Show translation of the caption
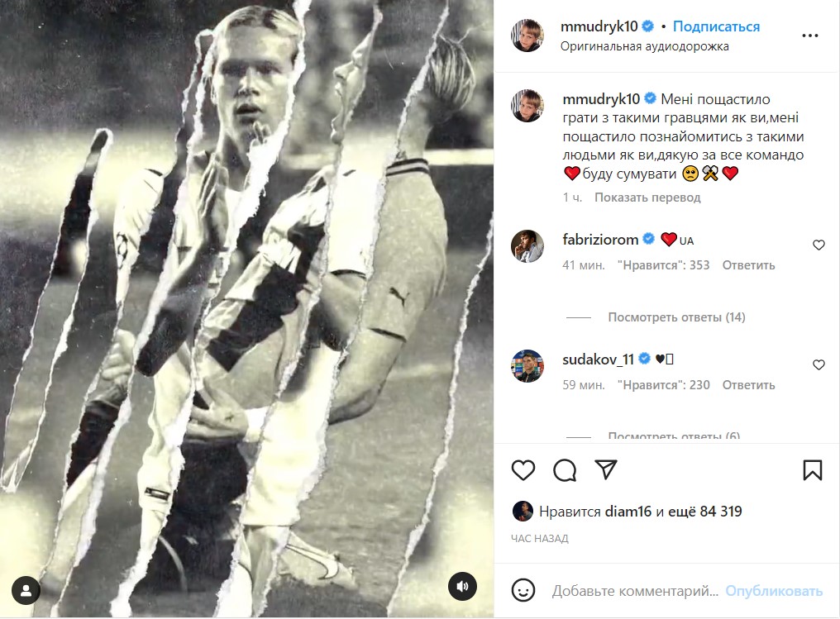Viewport: 840px width, 619px height. tap(647, 198)
